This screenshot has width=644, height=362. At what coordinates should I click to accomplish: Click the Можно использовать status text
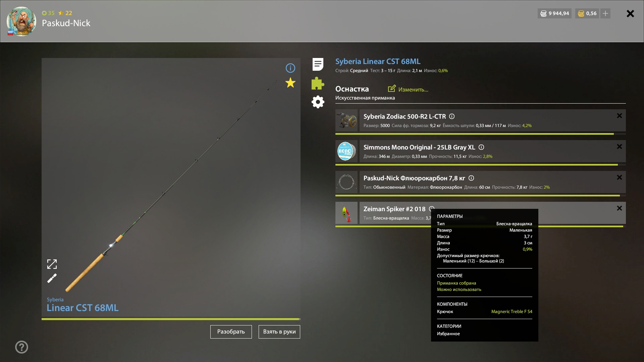tap(459, 290)
